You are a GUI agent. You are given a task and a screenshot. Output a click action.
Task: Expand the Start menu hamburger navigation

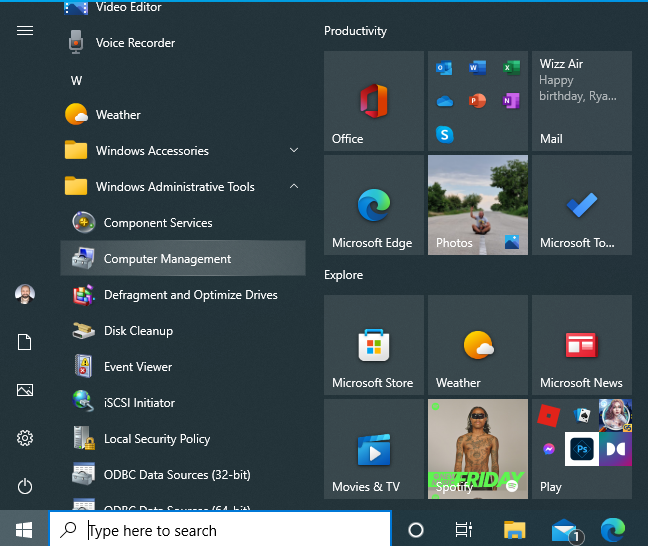pos(25,31)
